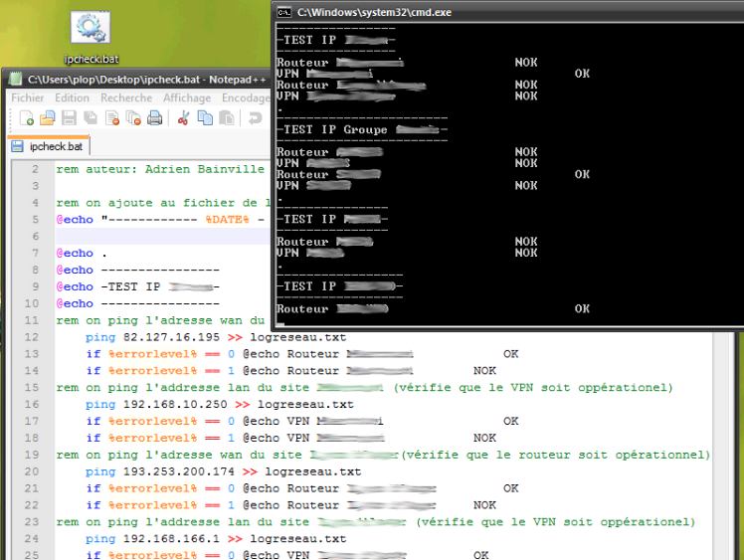Open the Encodage menu
The image size is (744, 560).
click(246, 97)
